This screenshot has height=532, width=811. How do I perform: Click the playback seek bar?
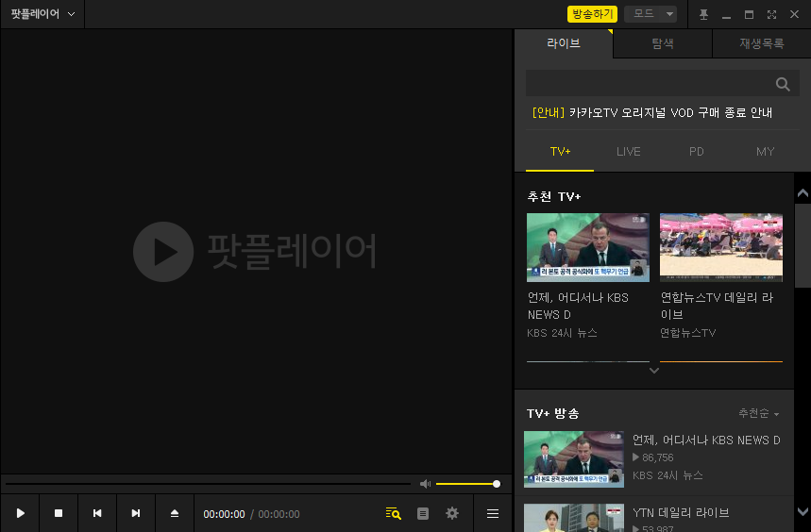(208, 484)
